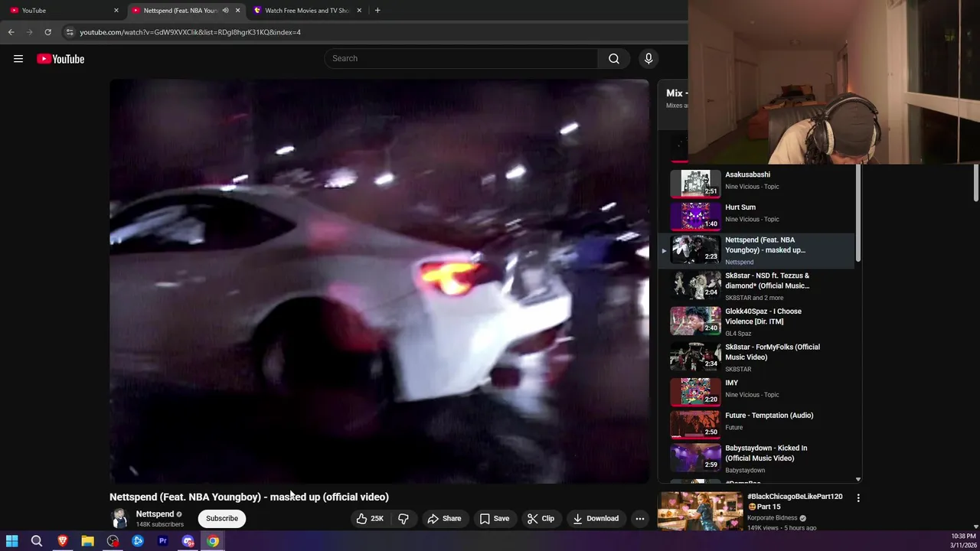Open Windows taskbar search
980x551 pixels.
pos(37,541)
